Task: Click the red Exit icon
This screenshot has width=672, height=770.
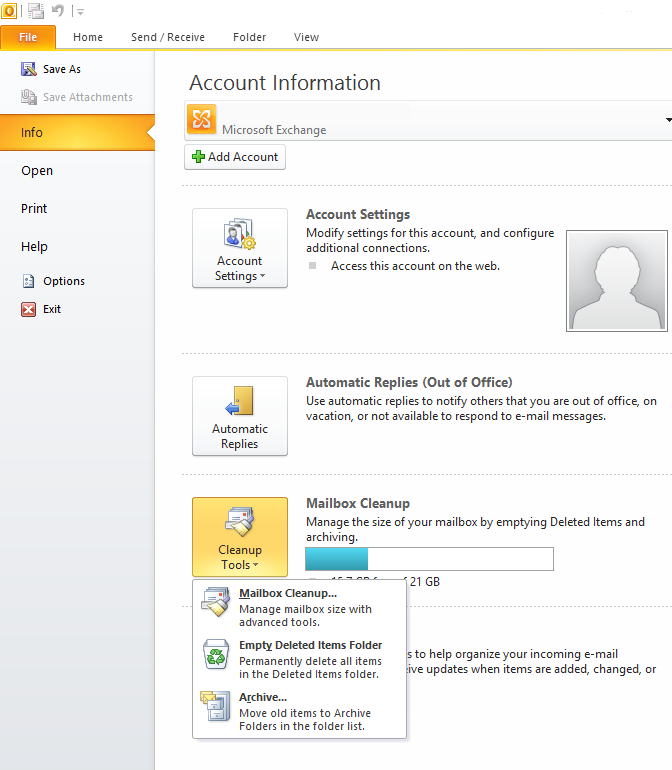Action: tap(29, 310)
